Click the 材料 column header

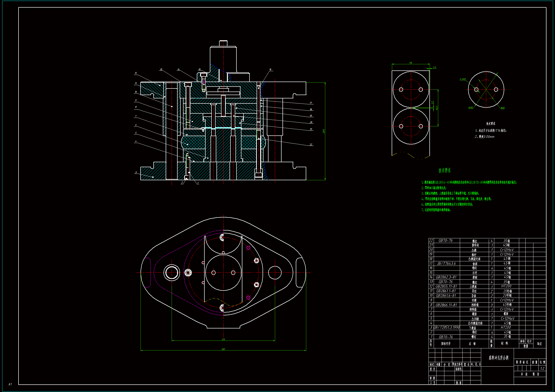click(504, 343)
